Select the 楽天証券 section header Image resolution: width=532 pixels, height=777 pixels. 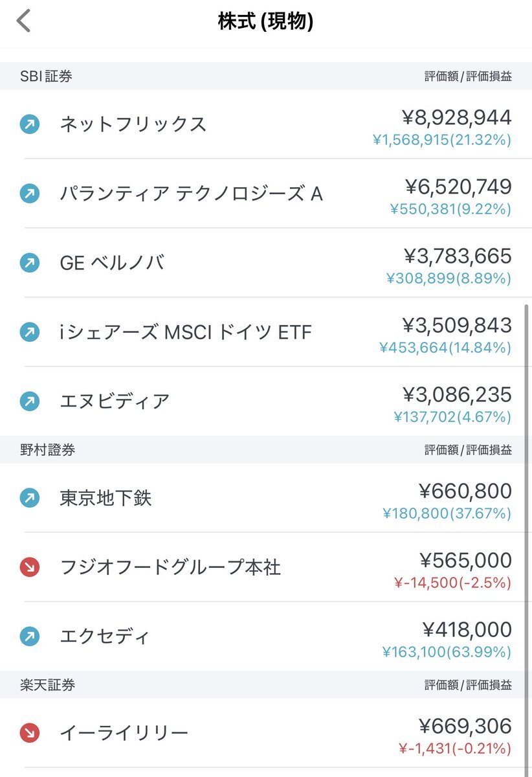[266, 685]
